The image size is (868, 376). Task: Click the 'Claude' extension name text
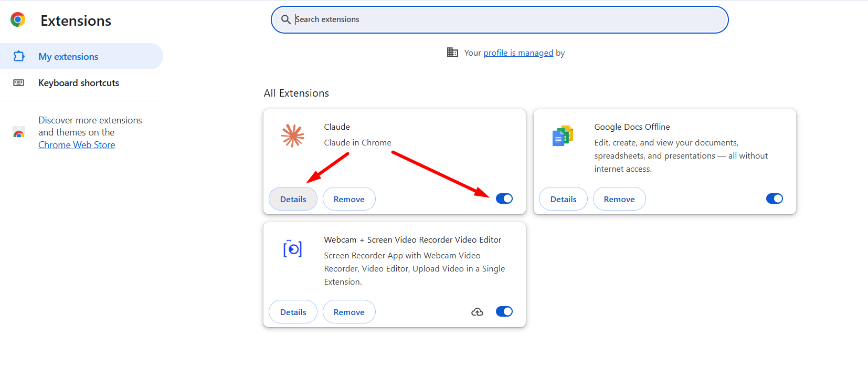click(337, 127)
